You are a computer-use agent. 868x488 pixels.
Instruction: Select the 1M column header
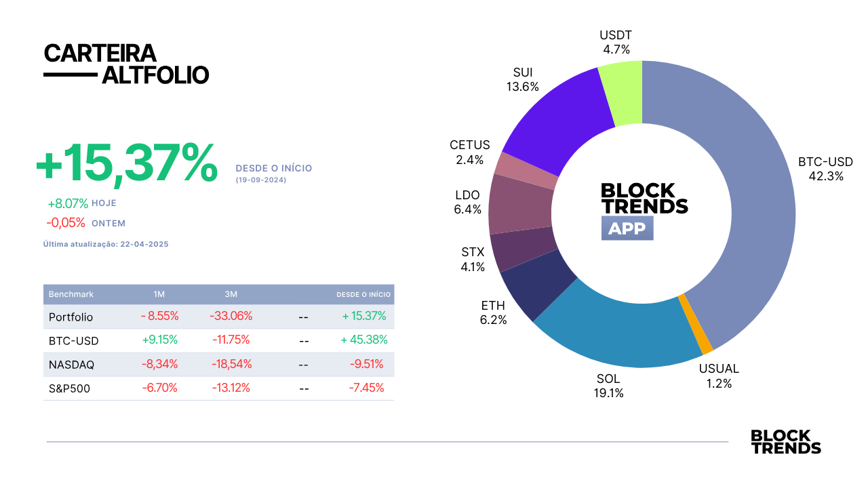pos(159,294)
